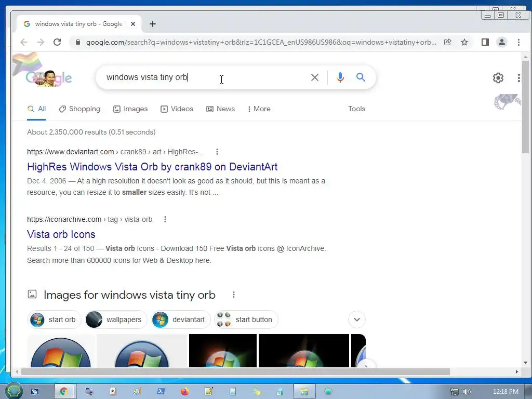View site info via the lock icon
The width and height of the screenshot is (532, 399).
(x=78, y=42)
